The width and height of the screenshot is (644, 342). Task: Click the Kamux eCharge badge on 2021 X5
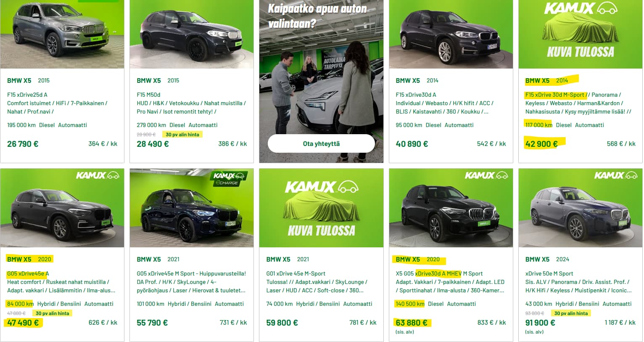229,178
